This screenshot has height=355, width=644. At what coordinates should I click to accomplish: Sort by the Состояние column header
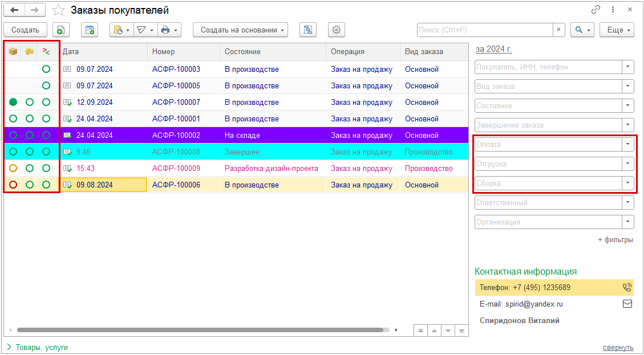pyautogui.click(x=273, y=51)
